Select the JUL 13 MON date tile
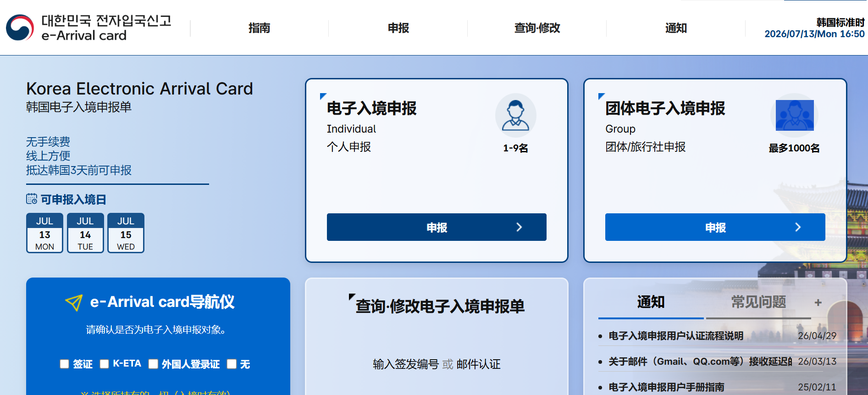 pos(44,233)
